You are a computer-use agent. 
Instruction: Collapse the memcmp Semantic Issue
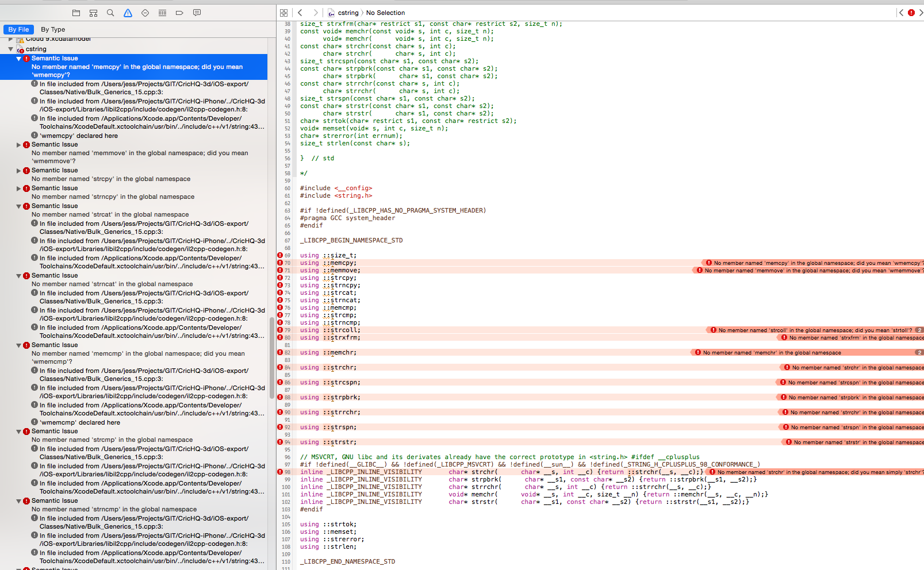(18, 345)
